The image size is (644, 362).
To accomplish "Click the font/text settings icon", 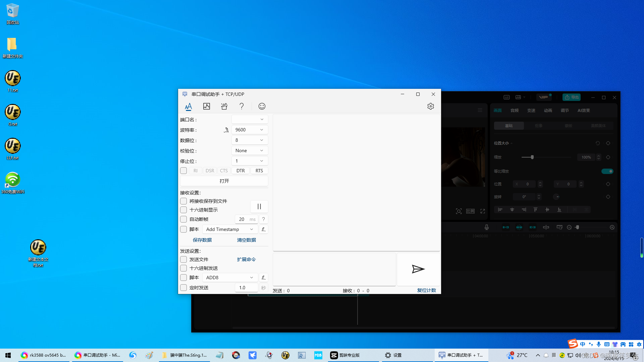I will [x=188, y=106].
